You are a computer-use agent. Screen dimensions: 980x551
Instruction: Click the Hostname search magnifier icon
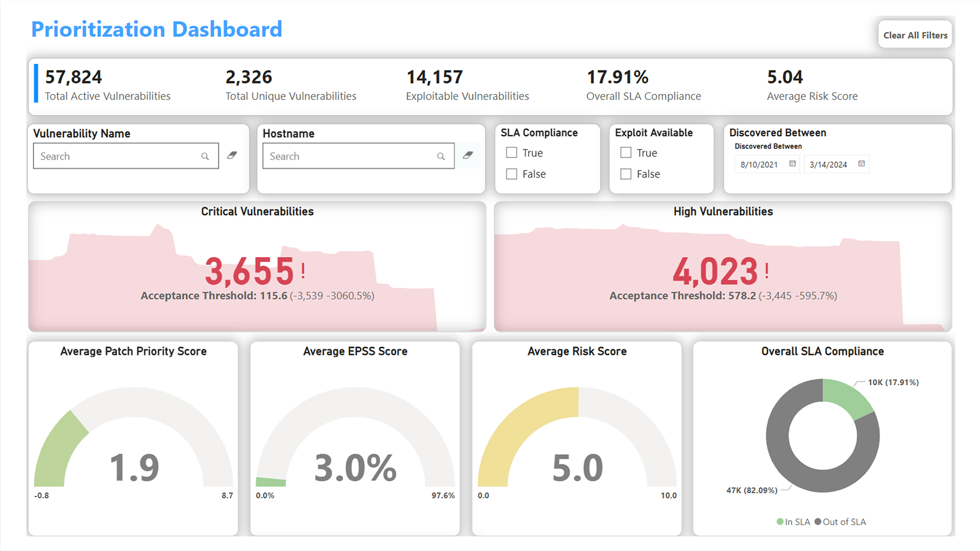(440, 157)
